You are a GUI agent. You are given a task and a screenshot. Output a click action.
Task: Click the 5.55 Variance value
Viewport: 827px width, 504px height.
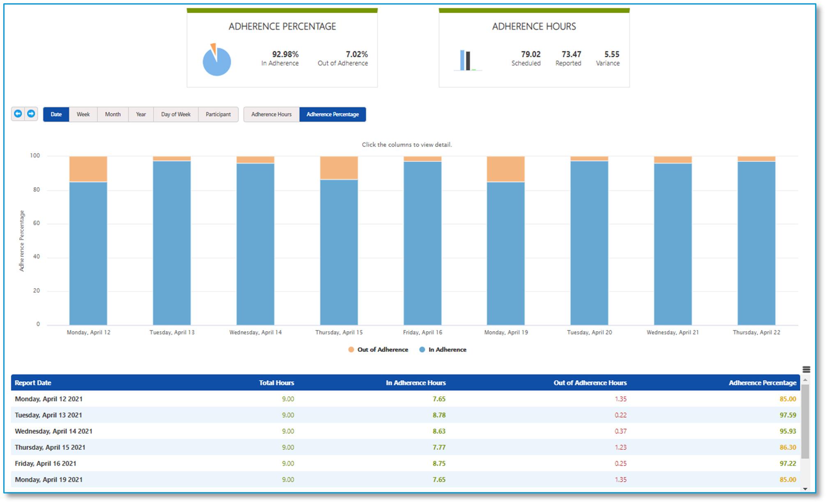611,54
